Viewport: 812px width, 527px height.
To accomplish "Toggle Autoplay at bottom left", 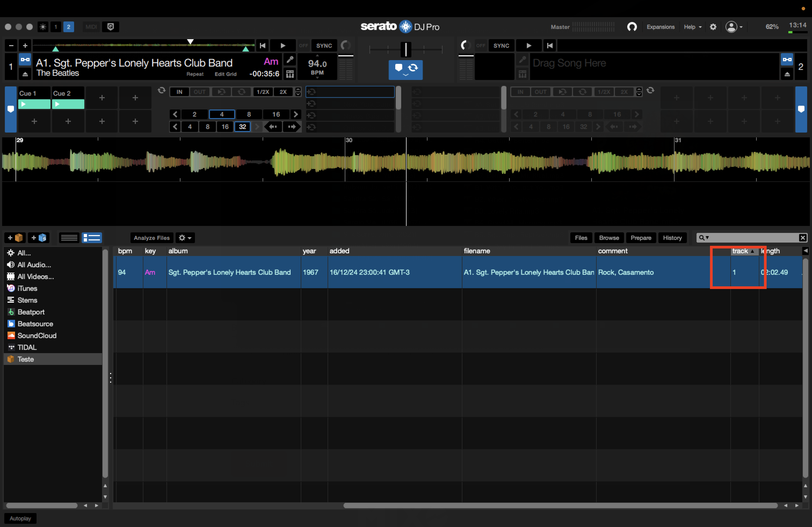I will 20,518.
